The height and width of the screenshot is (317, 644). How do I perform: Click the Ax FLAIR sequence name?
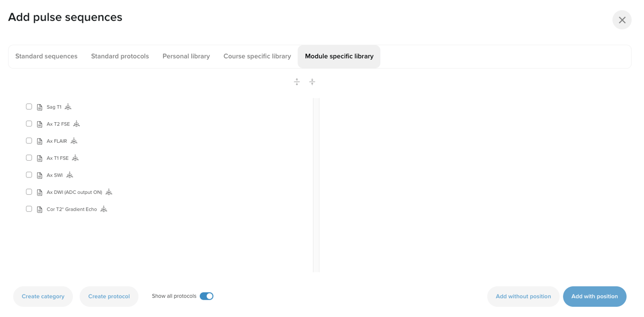point(57,141)
